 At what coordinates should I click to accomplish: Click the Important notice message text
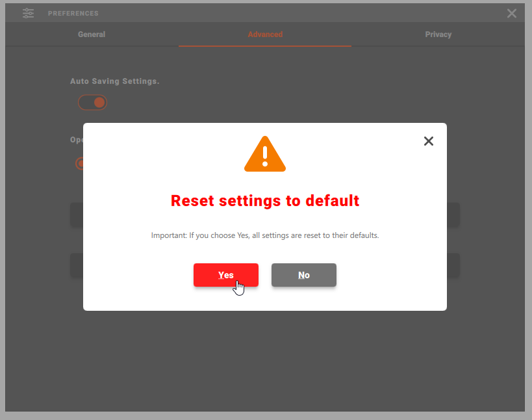265,235
